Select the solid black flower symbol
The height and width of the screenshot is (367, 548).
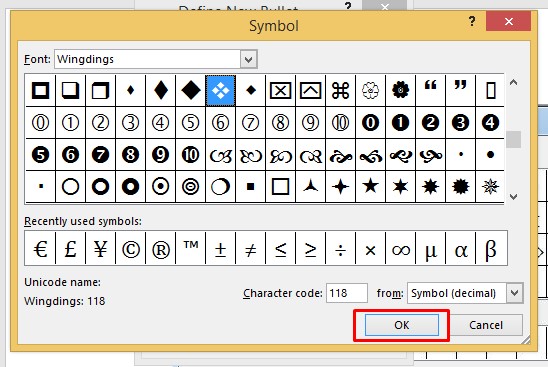point(401,91)
